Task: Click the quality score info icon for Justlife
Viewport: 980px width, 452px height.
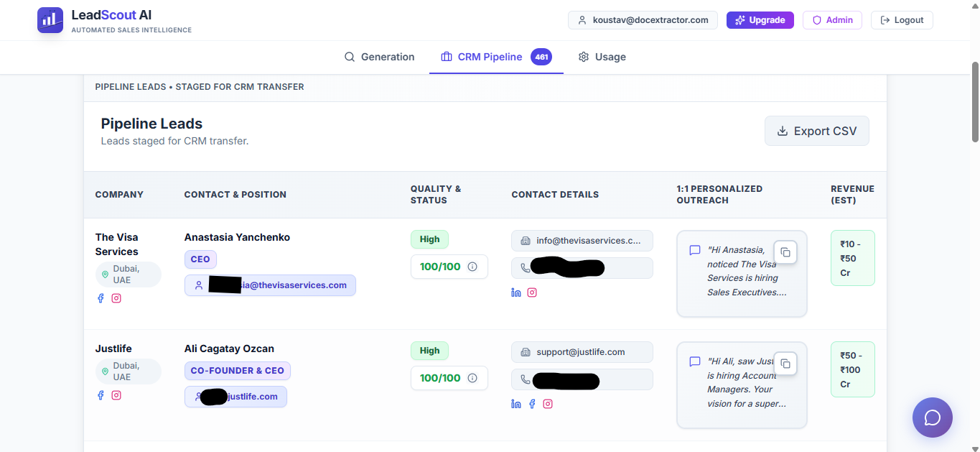Action: 472,377
